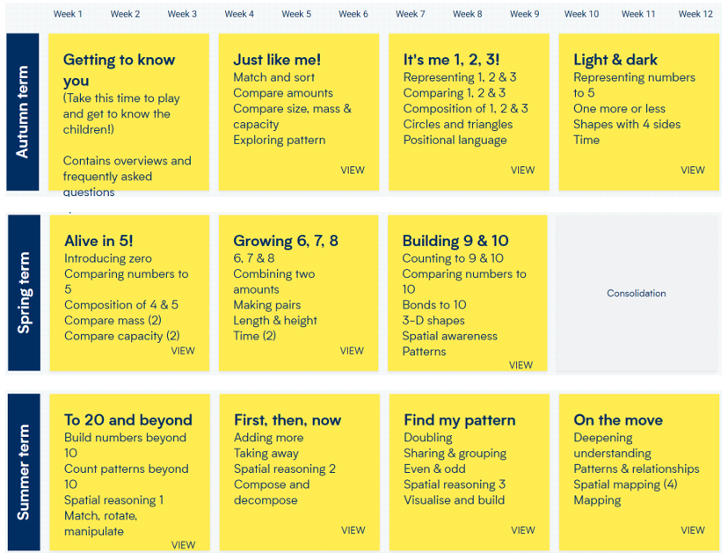Click VIEW on It's me 1, 2, 3! card
728x560 pixels.
pos(523,171)
